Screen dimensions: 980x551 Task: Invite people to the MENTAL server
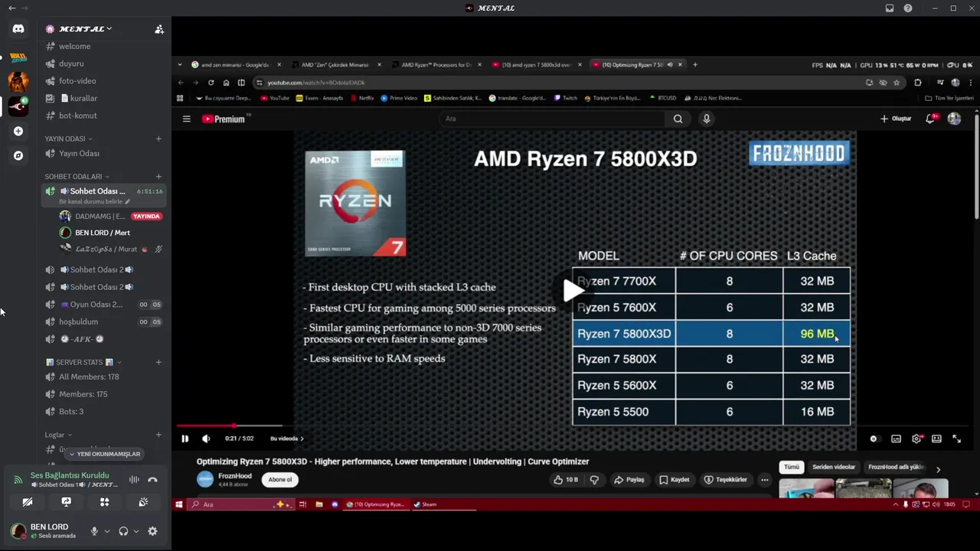[x=159, y=29]
